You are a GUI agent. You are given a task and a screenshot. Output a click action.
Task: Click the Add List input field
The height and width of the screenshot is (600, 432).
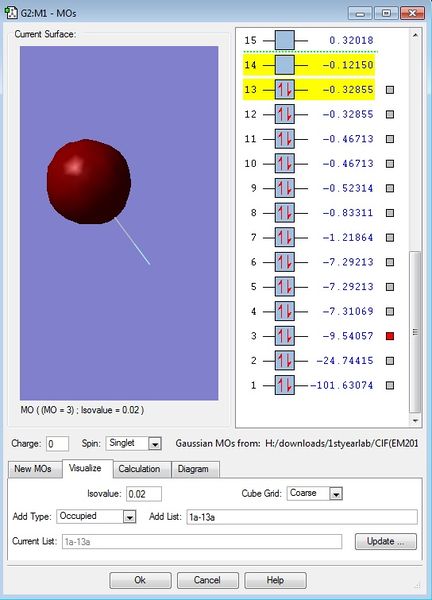pos(302,517)
